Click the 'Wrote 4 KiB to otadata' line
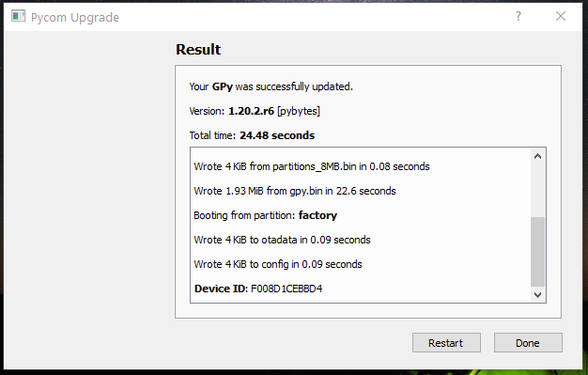This screenshot has width=588, height=375. [x=282, y=240]
